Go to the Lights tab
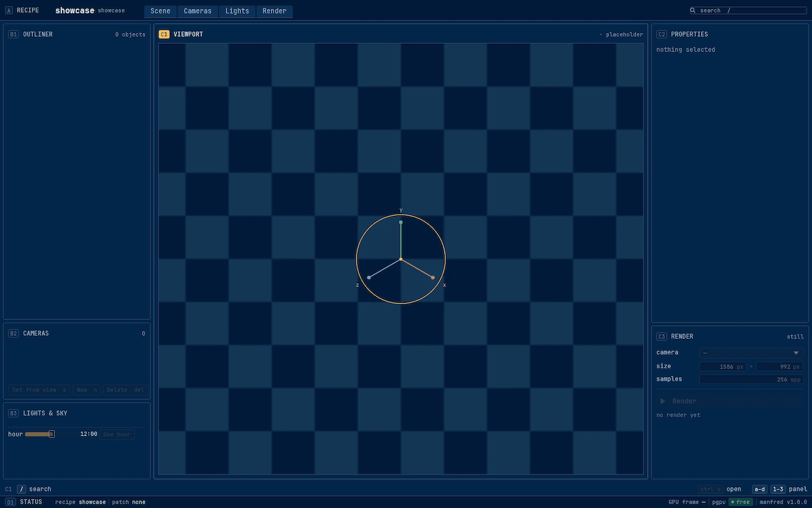 [x=237, y=11]
